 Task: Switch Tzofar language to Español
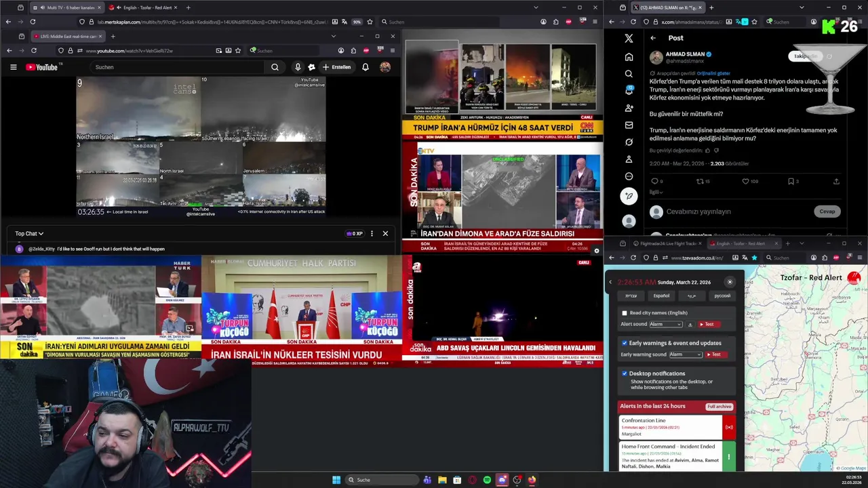point(661,296)
